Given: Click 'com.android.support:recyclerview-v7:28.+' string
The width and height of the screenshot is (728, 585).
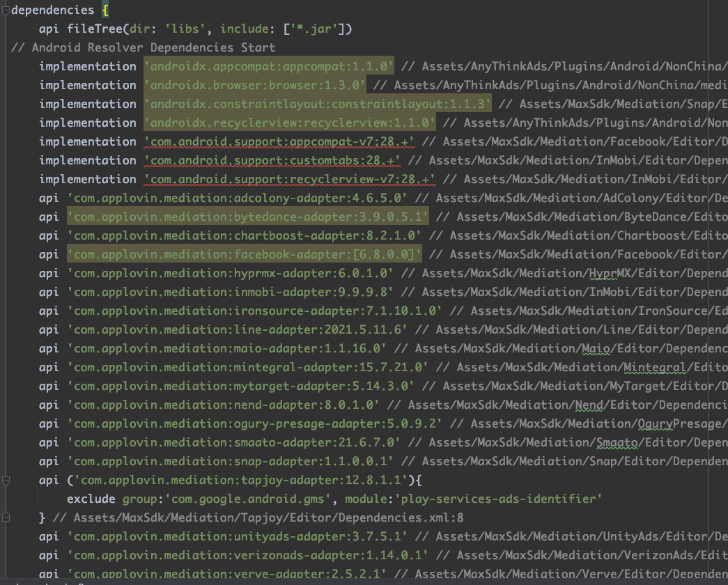Looking at the screenshot, I should 290,179.
